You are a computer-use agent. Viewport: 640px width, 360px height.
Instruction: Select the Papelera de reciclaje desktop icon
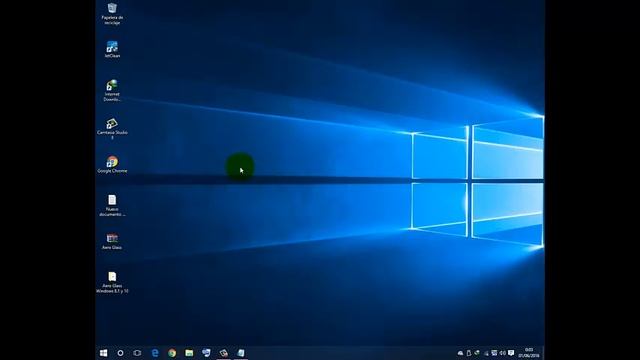tap(112, 13)
